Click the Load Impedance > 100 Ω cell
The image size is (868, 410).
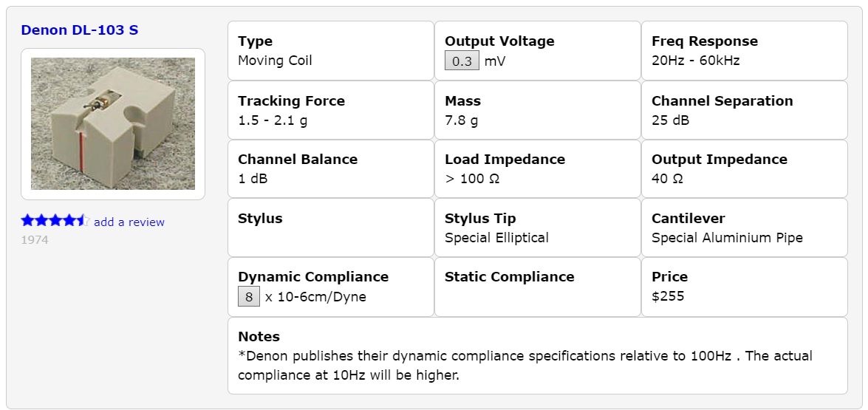point(537,168)
